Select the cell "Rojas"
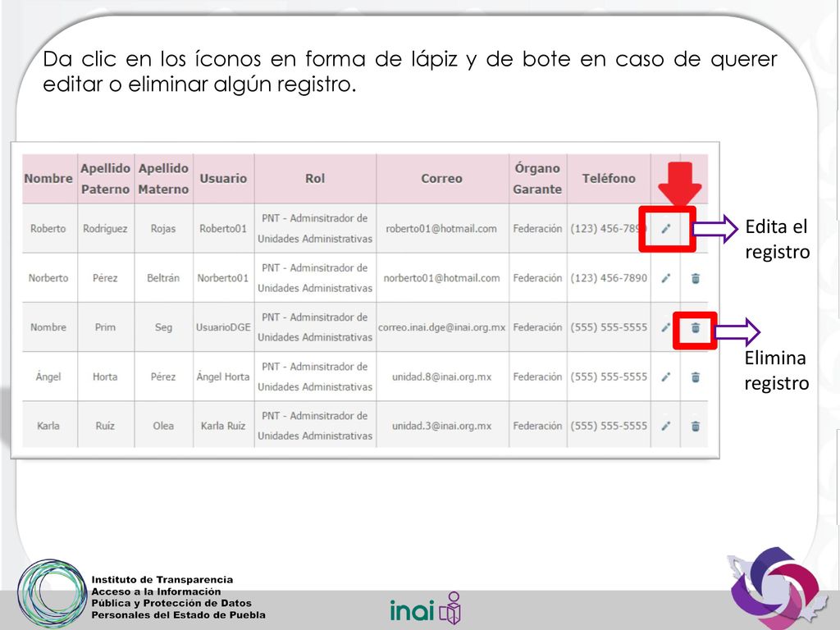The width and height of the screenshot is (840, 630). click(163, 229)
